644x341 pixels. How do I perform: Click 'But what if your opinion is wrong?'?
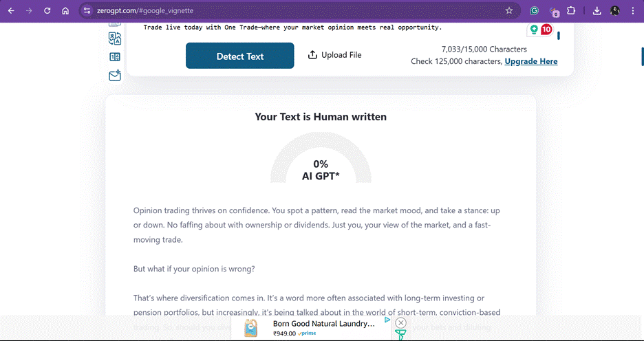pyautogui.click(x=194, y=269)
